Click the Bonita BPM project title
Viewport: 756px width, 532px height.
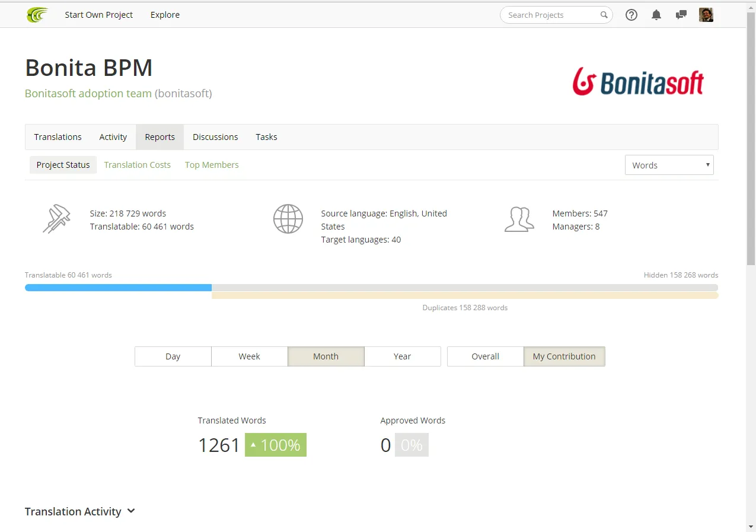(x=89, y=68)
